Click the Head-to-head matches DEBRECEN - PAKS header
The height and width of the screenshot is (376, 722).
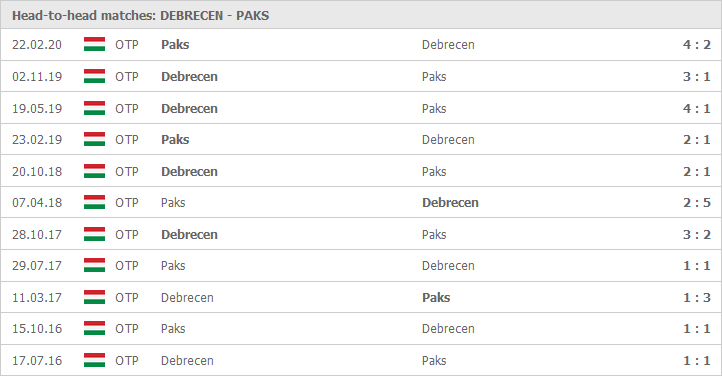point(140,16)
